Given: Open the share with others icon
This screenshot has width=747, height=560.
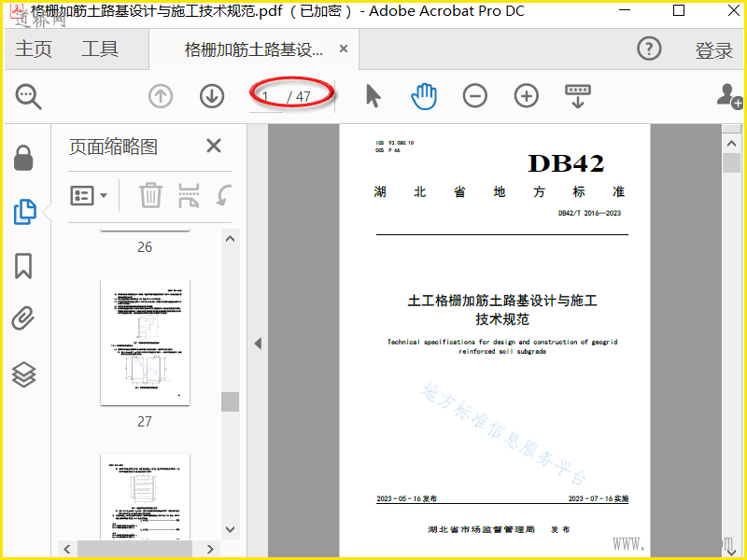Looking at the screenshot, I should point(729,96).
